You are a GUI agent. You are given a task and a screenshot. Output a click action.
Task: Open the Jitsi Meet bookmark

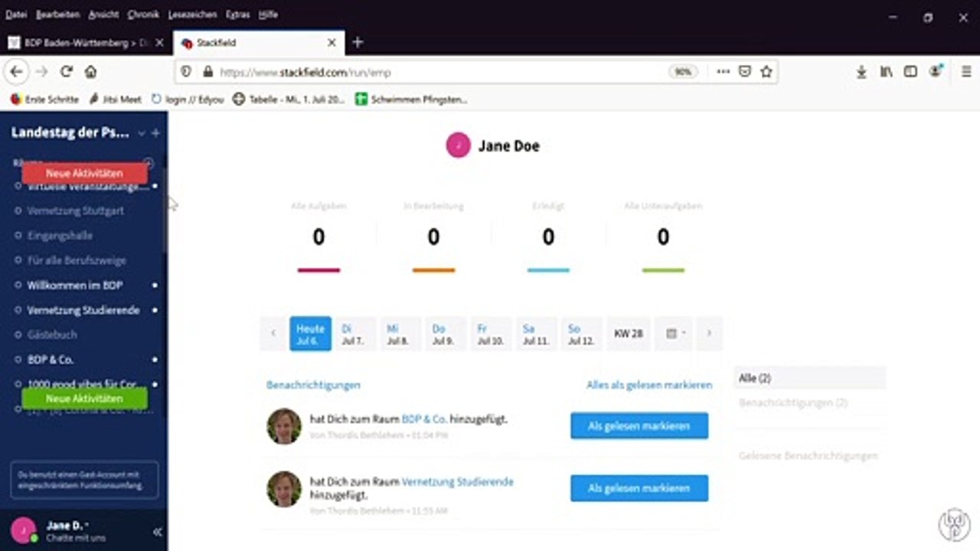pos(116,99)
